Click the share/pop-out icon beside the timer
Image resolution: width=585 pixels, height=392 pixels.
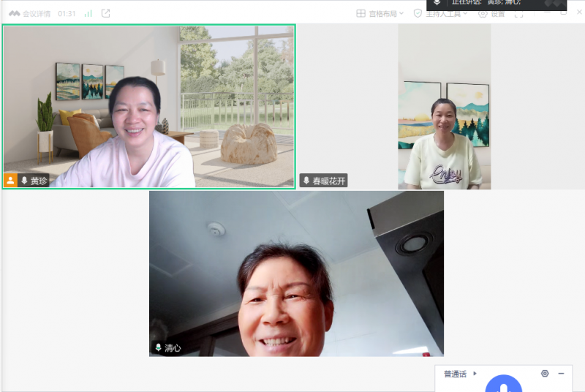point(106,13)
